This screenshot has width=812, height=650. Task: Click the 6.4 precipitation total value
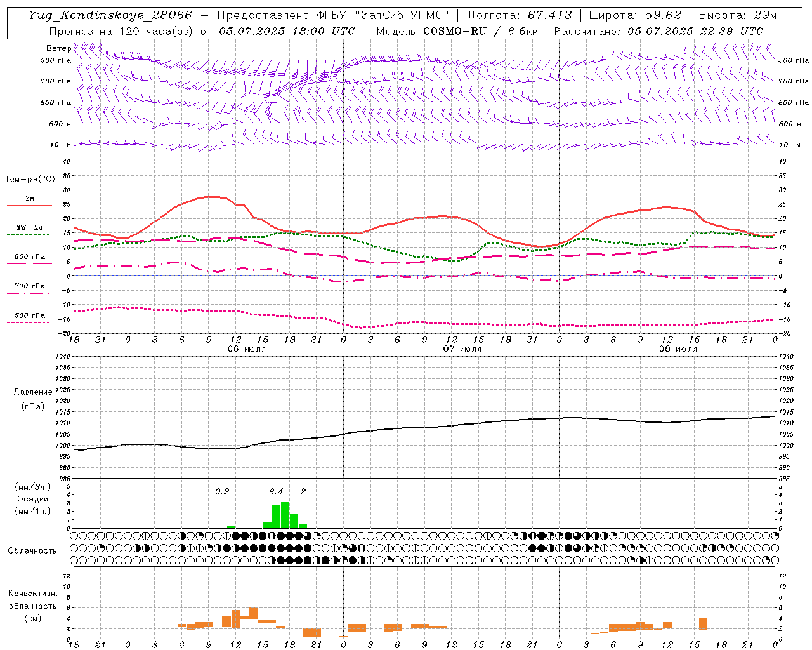pos(276,492)
